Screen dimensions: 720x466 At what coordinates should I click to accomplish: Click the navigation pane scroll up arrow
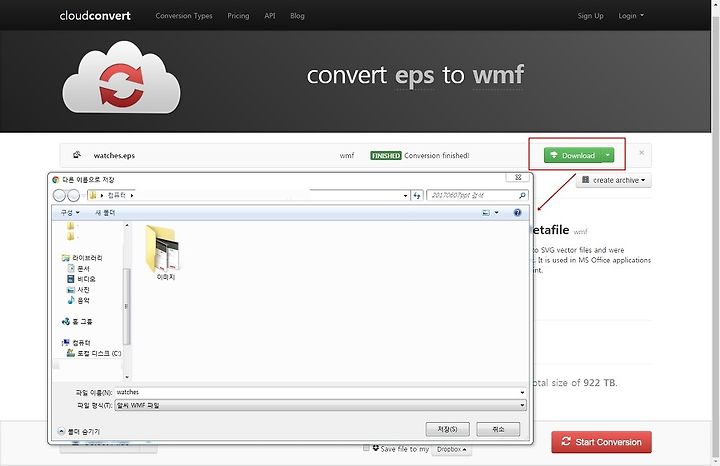coord(127,226)
